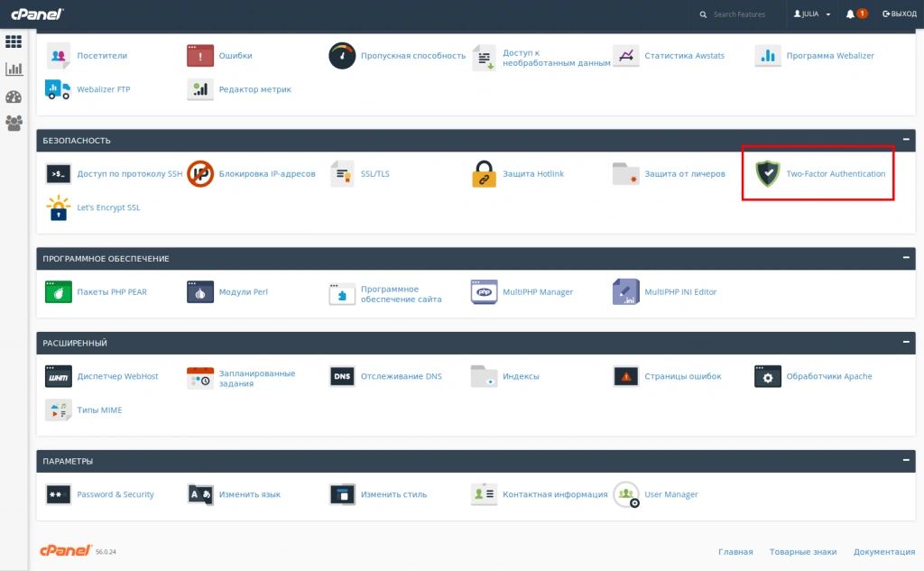Open the Типы MIME icon

pyautogui.click(x=59, y=410)
